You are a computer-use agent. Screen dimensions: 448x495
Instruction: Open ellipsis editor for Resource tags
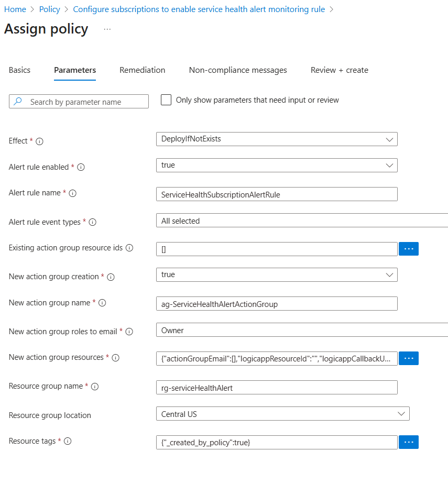point(409,442)
